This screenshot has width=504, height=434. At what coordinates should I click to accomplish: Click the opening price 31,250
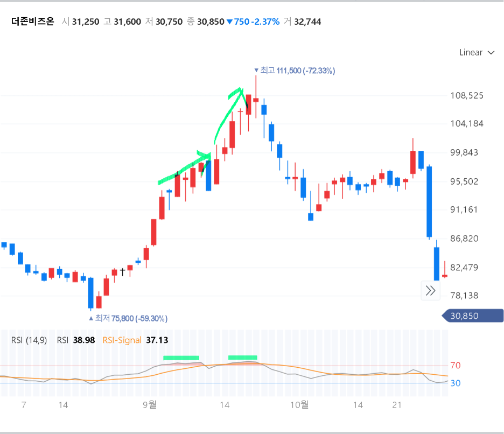86,22
